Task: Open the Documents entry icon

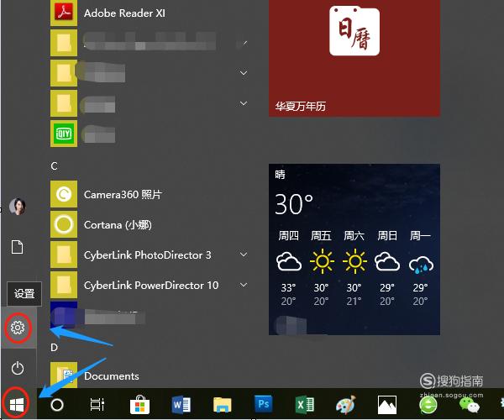Action: pos(64,375)
